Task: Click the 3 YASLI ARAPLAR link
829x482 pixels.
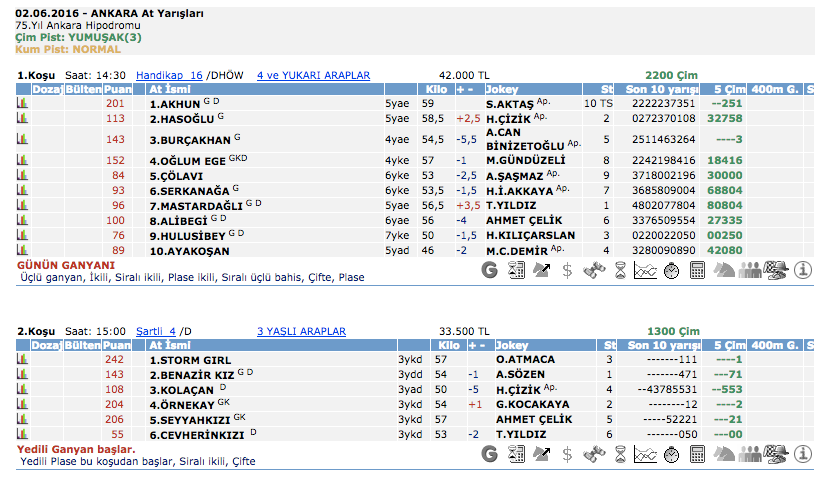Action: (301, 331)
